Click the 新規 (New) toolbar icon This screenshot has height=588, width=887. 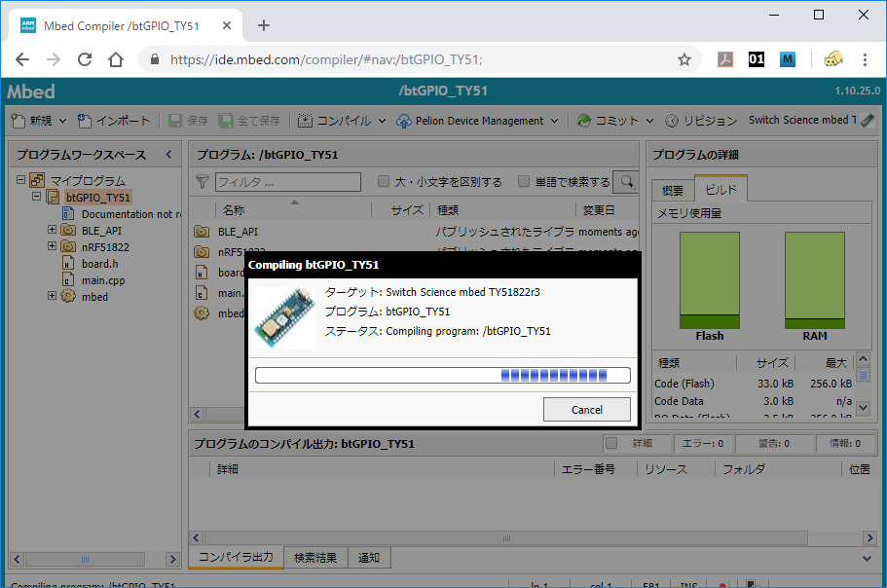(x=18, y=121)
